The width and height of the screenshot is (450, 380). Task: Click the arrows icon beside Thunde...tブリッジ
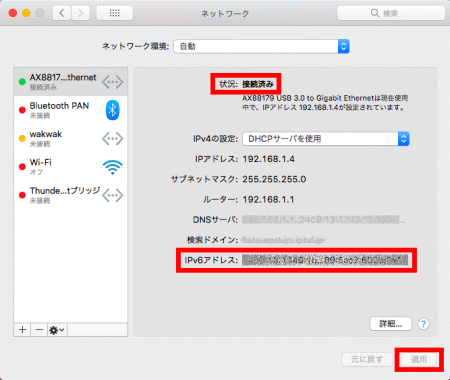112,195
